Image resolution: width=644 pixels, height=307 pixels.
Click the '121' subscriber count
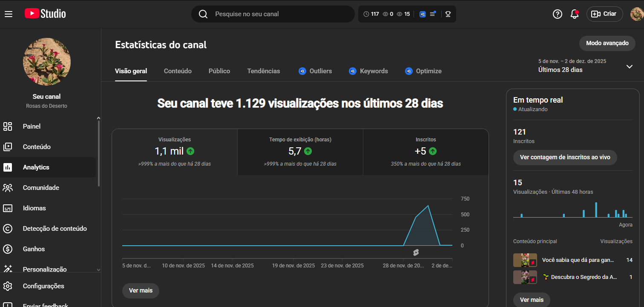click(x=520, y=132)
